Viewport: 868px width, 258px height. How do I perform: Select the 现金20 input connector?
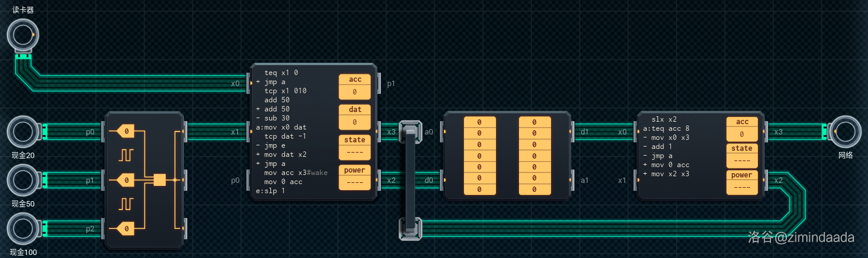(23, 131)
